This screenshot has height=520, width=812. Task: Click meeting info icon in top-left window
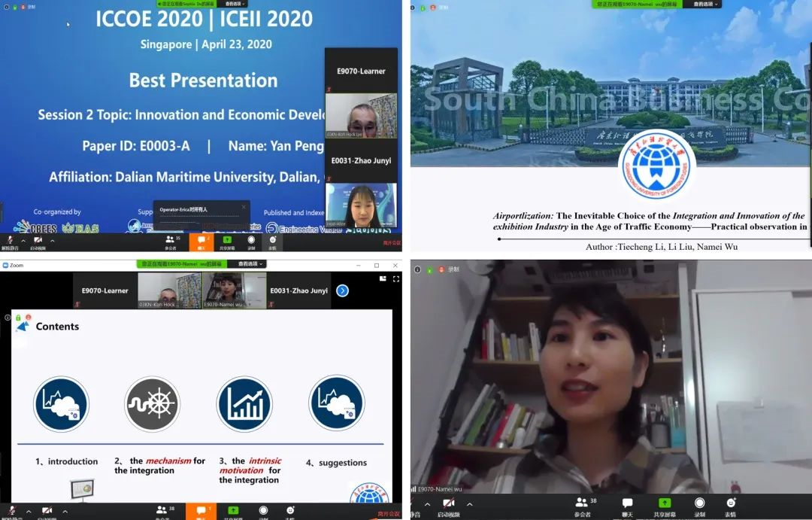[6, 8]
